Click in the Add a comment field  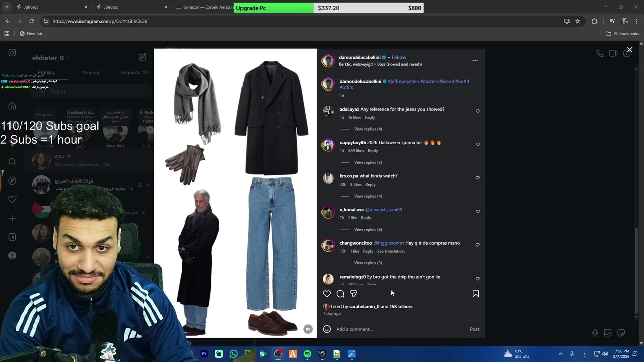pos(400,329)
